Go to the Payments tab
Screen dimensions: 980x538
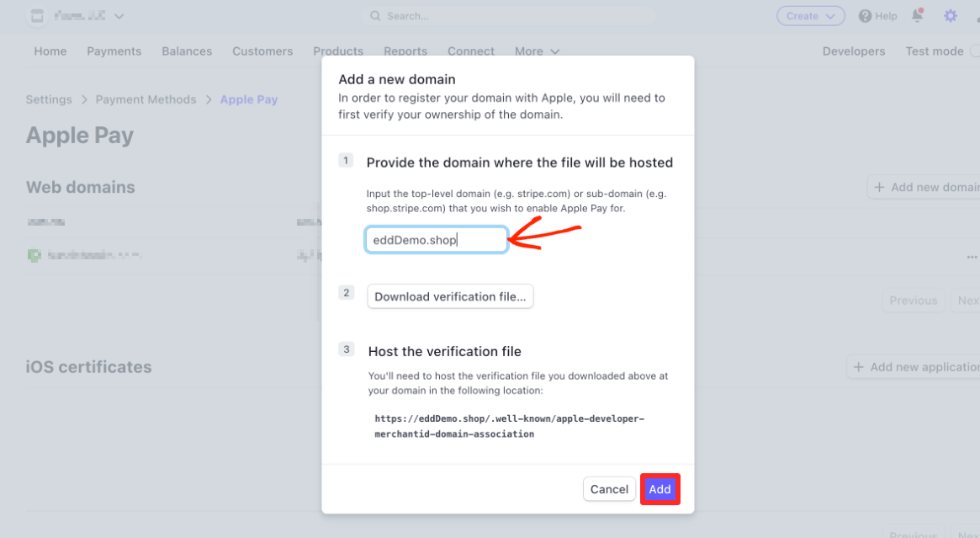tap(114, 51)
